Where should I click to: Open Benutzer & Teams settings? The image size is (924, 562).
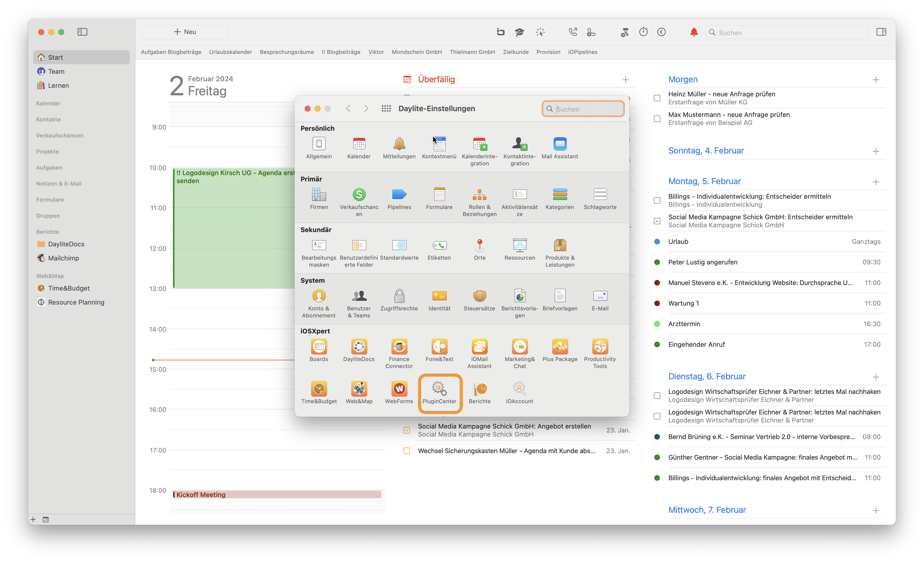click(x=359, y=303)
